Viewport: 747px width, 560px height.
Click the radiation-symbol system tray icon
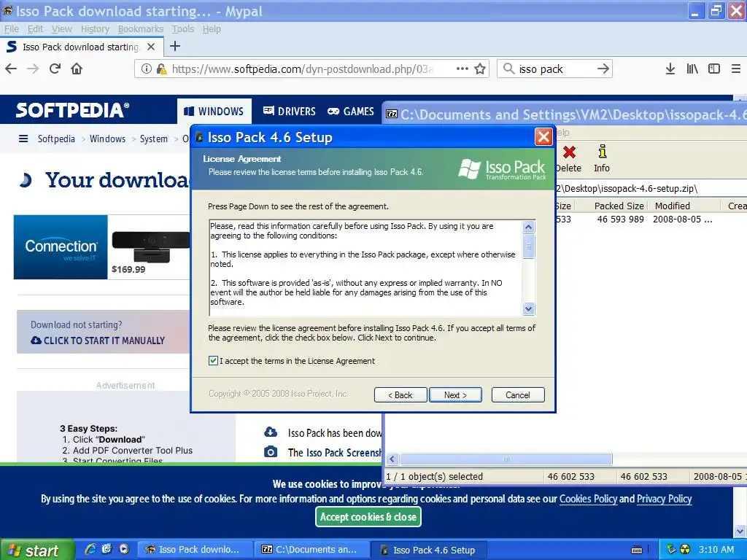[685, 550]
